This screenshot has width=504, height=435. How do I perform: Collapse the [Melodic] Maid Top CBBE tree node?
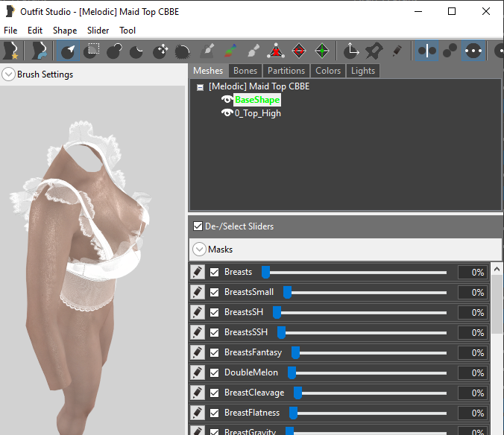200,87
